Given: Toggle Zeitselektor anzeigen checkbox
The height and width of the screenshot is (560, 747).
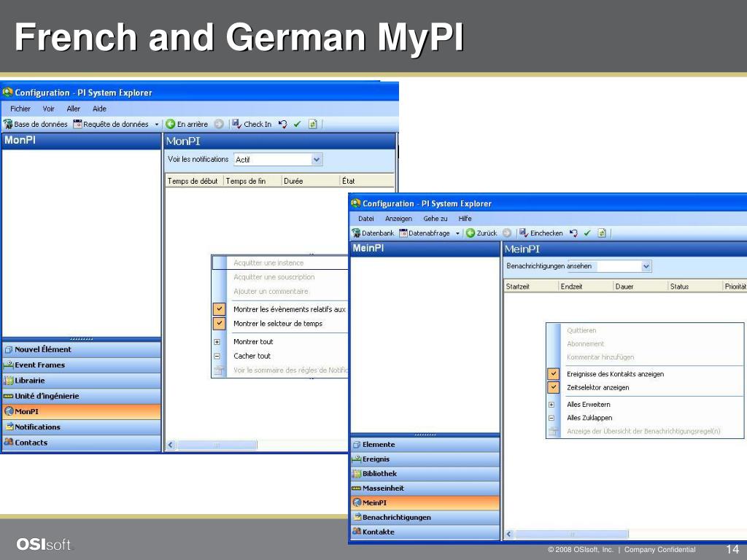Looking at the screenshot, I should [x=553, y=387].
